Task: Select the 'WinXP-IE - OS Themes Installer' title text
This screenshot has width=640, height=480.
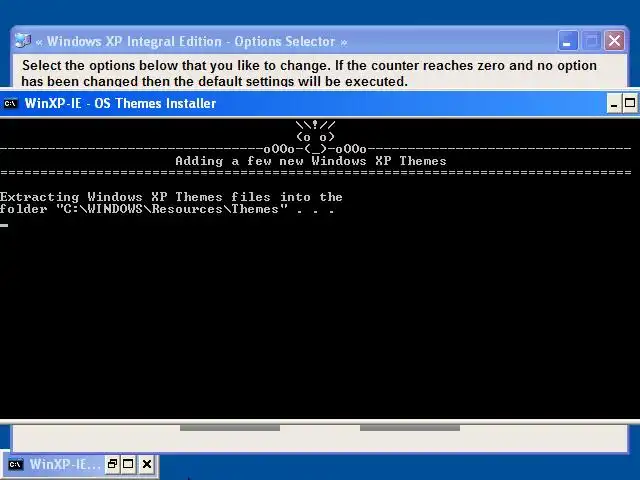Action: [120, 103]
